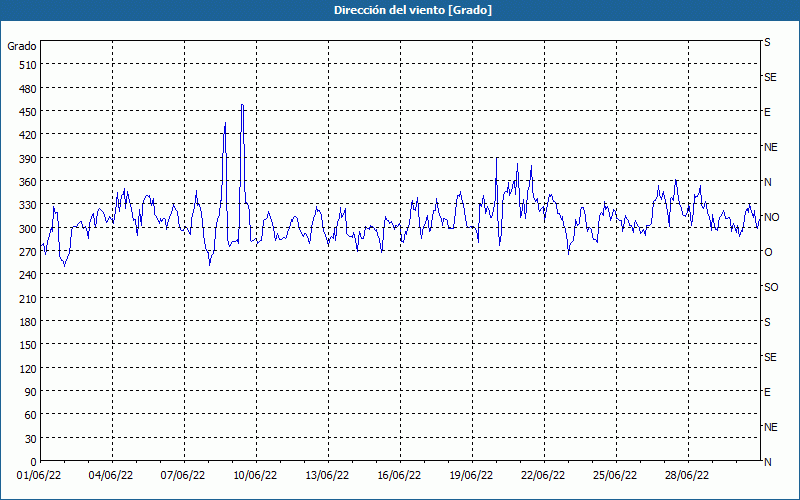Click the 25/06/22 date label

click(615, 476)
